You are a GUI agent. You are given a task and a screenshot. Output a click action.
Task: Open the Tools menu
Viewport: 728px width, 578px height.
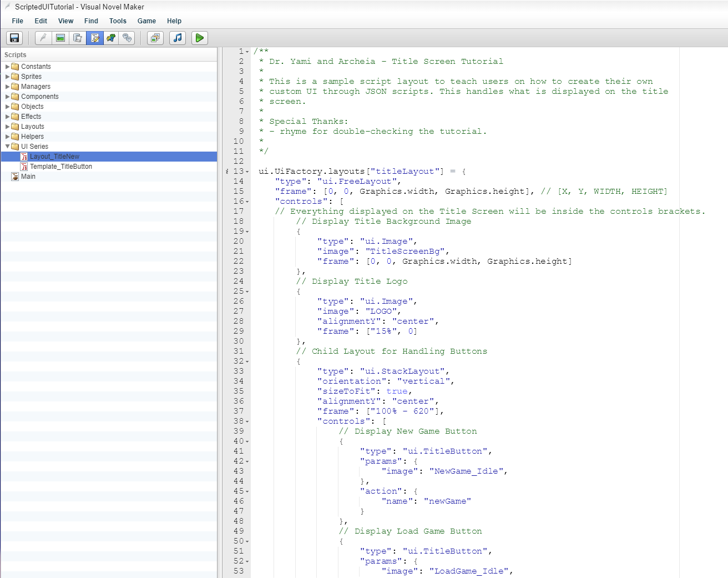[118, 21]
